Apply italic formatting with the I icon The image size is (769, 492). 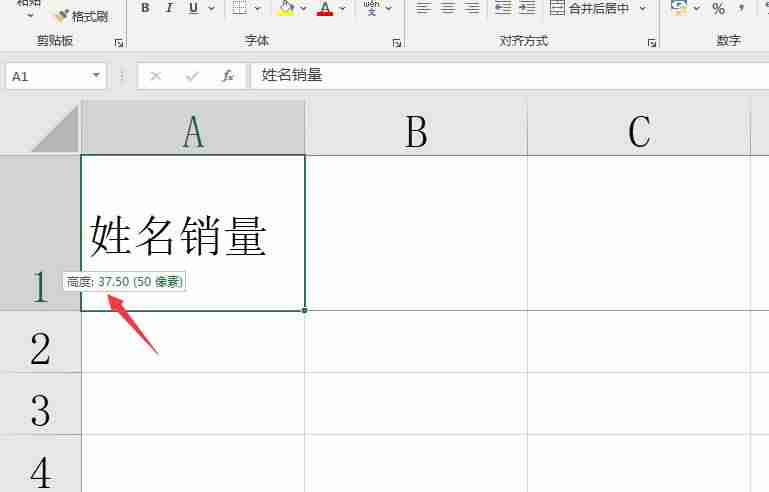(x=169, y=8)
